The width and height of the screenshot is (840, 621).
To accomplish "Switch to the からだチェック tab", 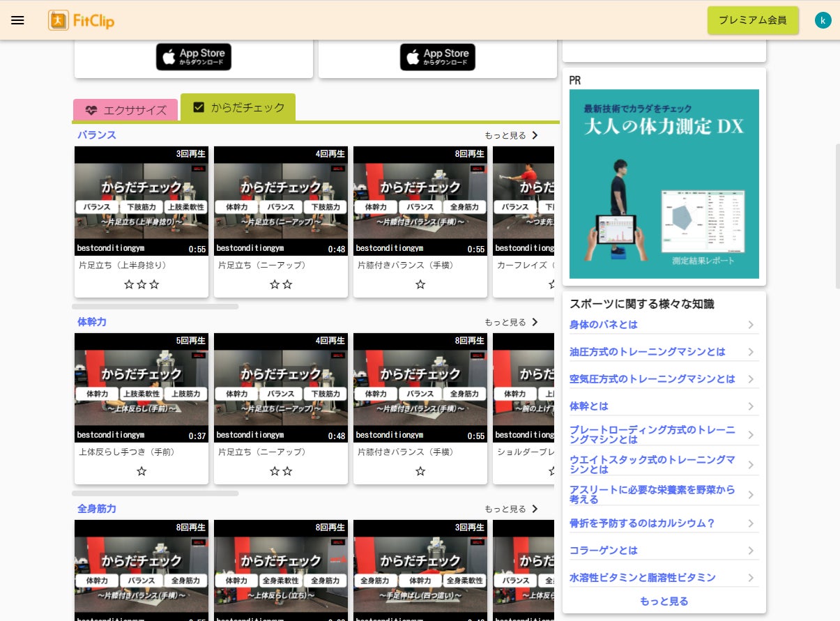I will click(238, 107).
